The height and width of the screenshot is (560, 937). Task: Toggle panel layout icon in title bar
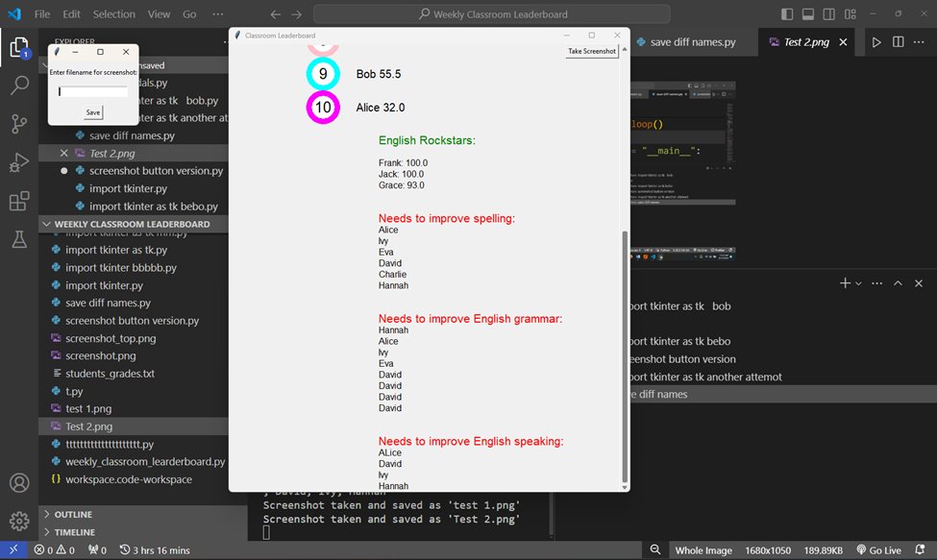808,13
